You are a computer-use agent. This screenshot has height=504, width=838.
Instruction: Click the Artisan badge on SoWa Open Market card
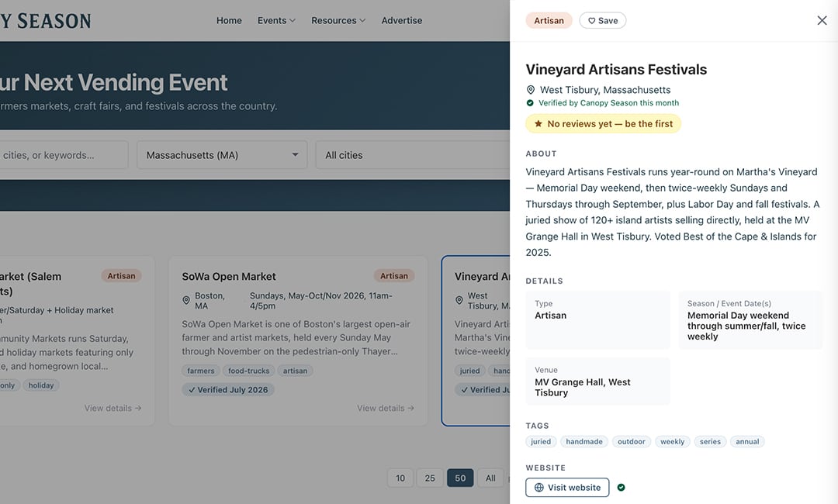(x=394, y=275)
